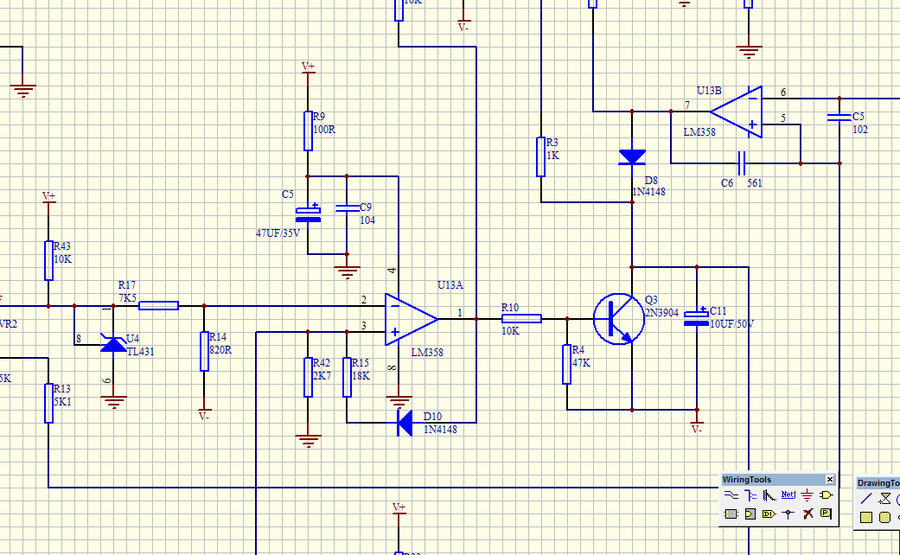
Task: Select resistor R43 10K
Action: (49, 261)
